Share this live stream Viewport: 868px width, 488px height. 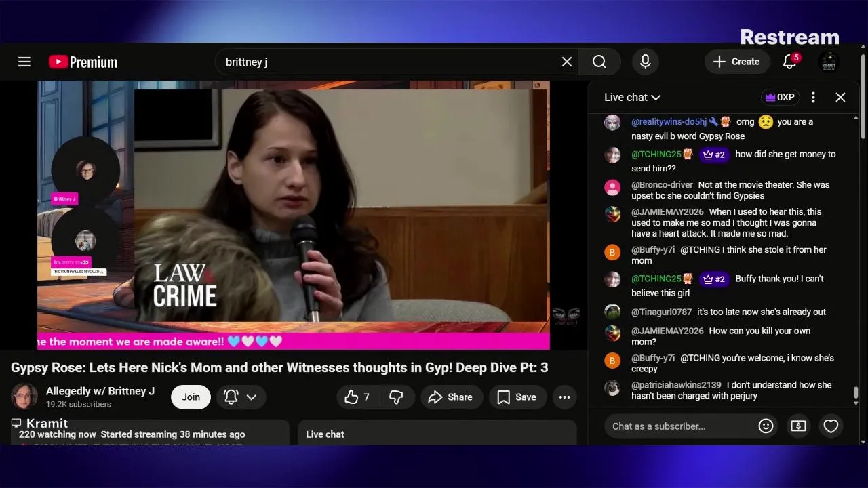452,397
